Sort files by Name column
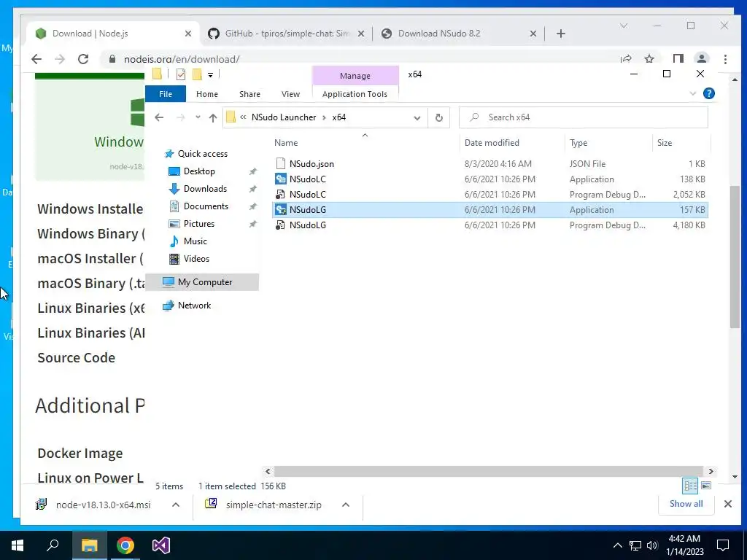Image resolution: width=747 pixels, height=560 pixels. pos(286,142)
